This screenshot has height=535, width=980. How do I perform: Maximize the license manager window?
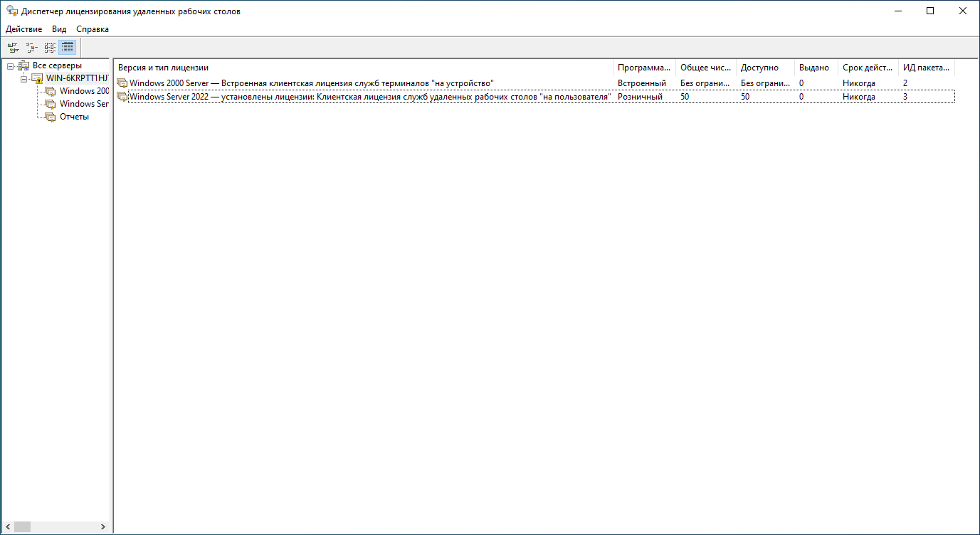coord(930,11)
